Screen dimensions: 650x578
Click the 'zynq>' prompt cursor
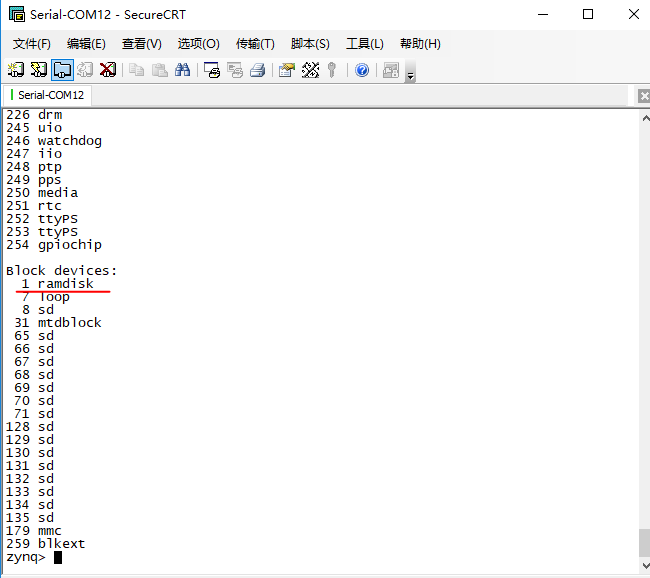(x=58, y=557)
